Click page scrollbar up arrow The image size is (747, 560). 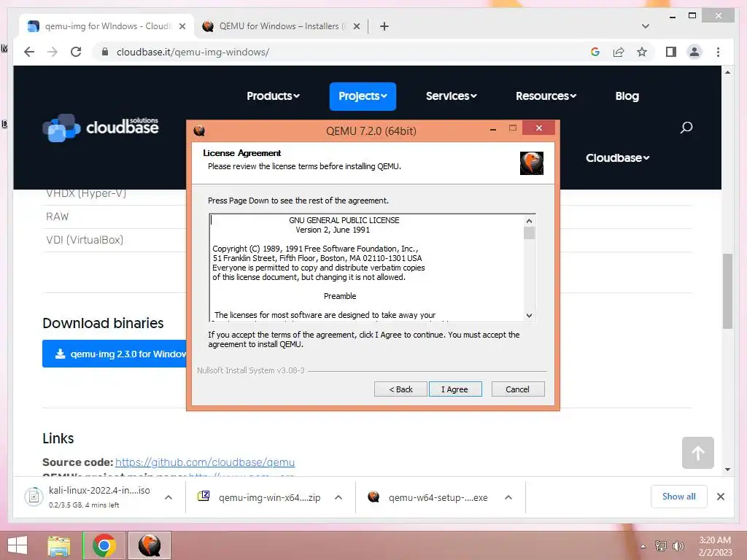click(727, 72)
